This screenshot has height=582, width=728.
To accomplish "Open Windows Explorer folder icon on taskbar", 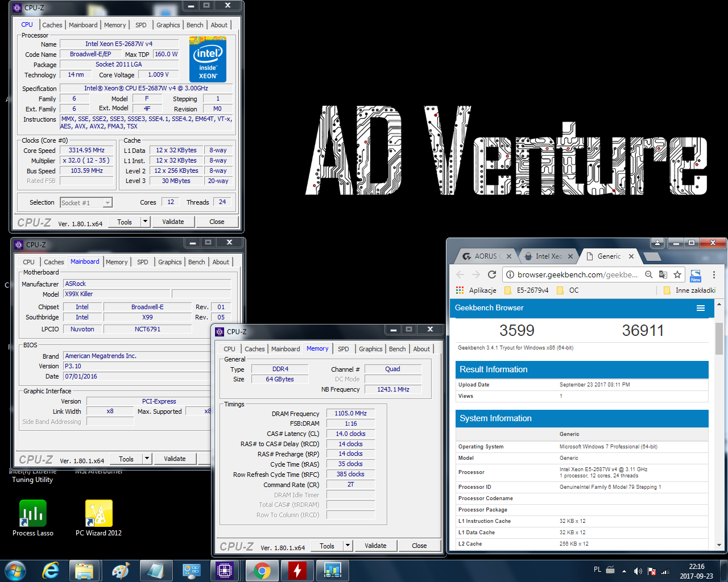I will 84,570.
